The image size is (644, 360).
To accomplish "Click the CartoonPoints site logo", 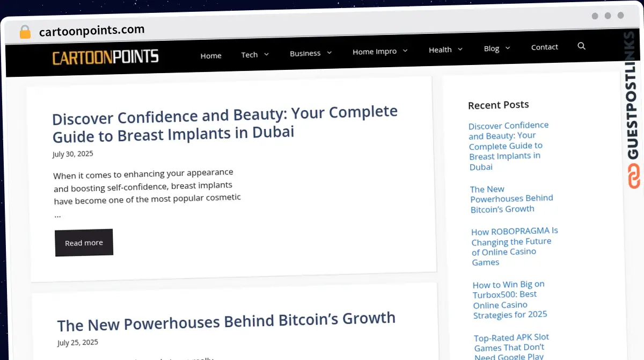I will pyautogui.click(x=105, y=56).
